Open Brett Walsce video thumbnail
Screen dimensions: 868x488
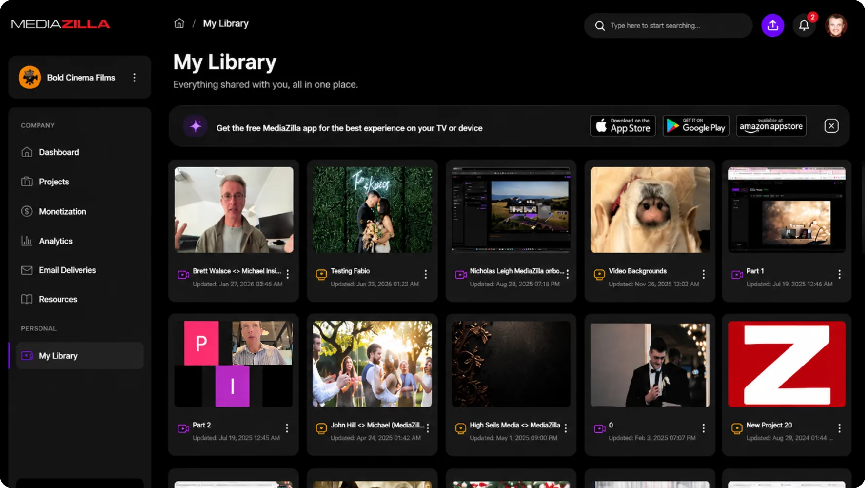[x=234, y=210]
